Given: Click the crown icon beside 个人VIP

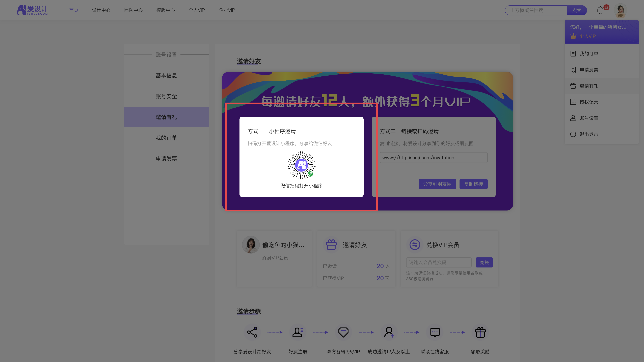Looking at the screenshot, I should (573, 36).
